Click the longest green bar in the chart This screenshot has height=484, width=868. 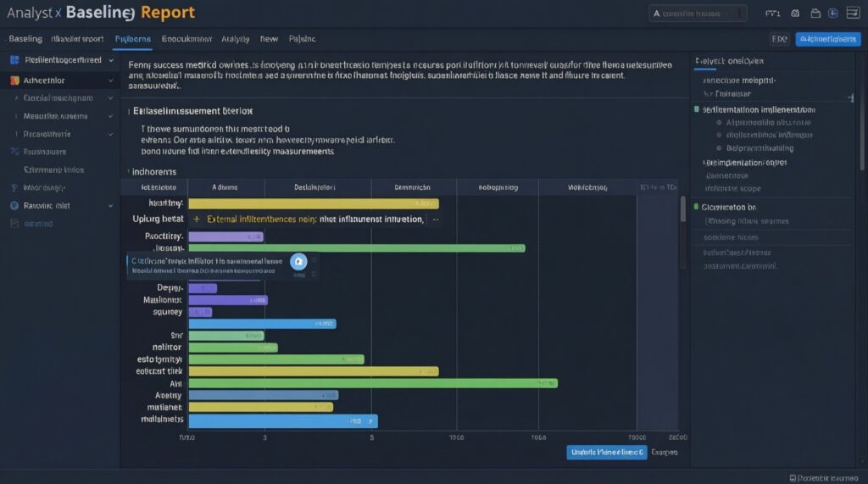click(x=372, y=384)
